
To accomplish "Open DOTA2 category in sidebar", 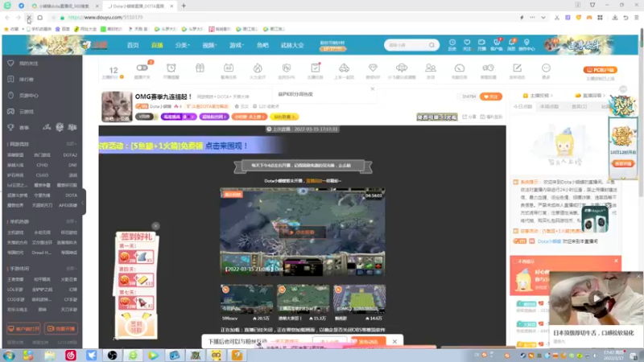I will 70,155.
